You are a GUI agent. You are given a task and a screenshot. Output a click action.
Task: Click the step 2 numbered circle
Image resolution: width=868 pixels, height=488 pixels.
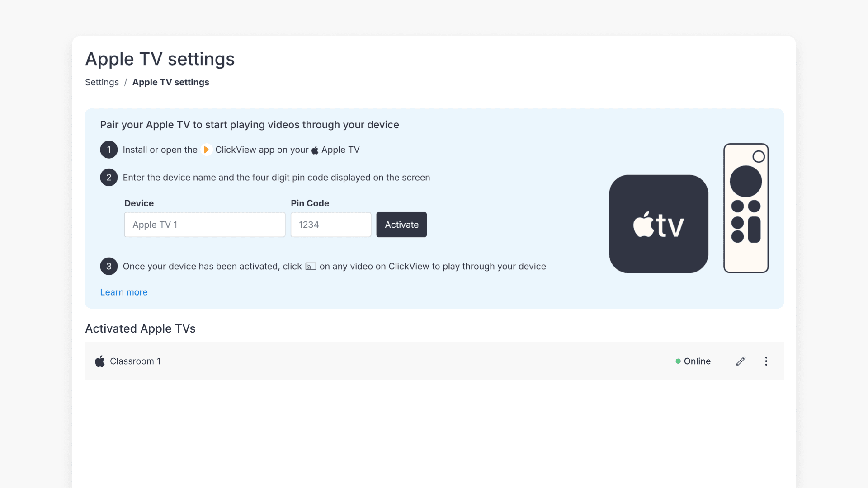pyautogui.click(x=108, y=177)
